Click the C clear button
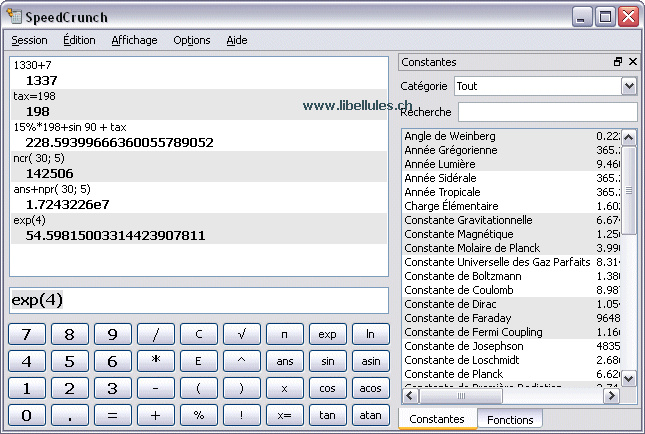 199,334
